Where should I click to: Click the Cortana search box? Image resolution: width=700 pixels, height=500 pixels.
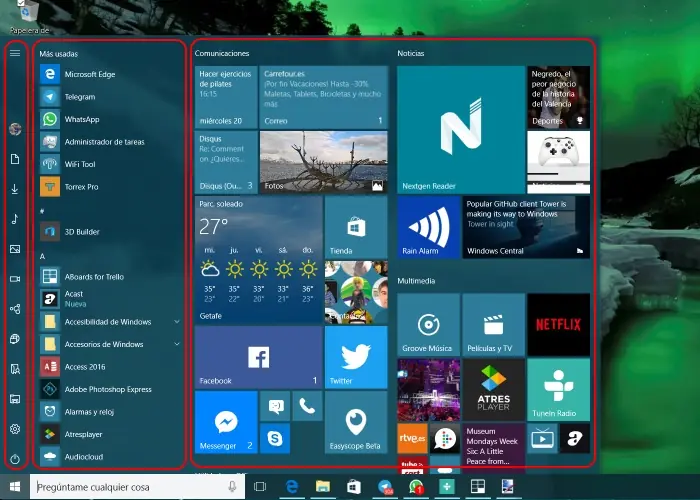138,487
